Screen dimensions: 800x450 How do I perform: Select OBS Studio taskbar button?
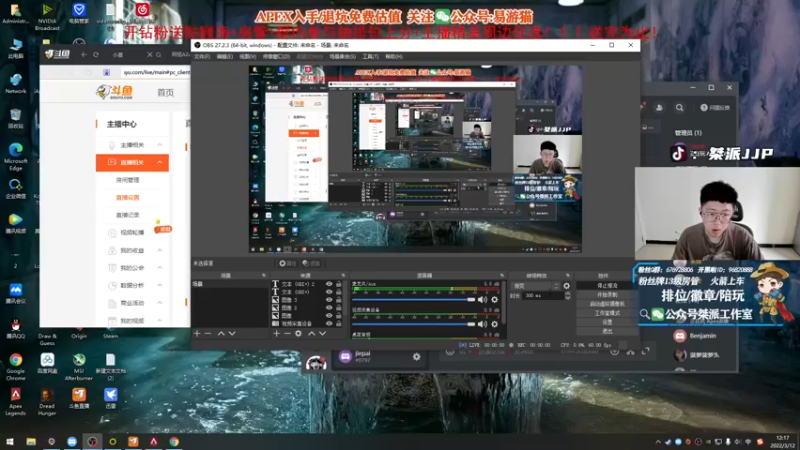coord(92,441)
